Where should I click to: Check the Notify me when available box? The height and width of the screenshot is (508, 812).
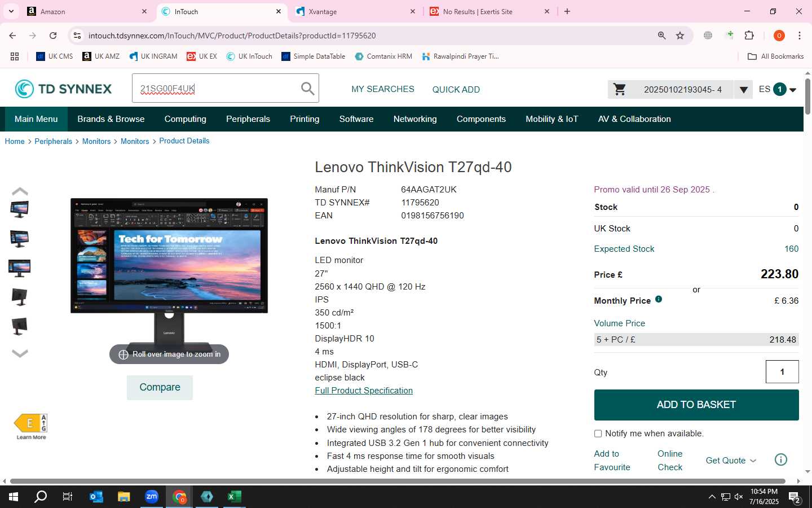(x=598, y=433)
